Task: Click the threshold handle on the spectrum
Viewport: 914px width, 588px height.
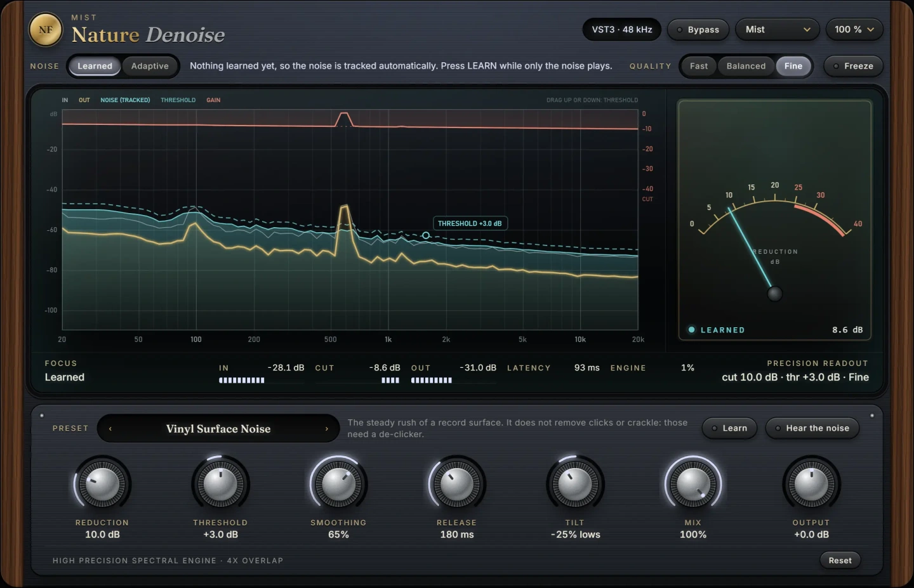Action: (x=426, y=235)
